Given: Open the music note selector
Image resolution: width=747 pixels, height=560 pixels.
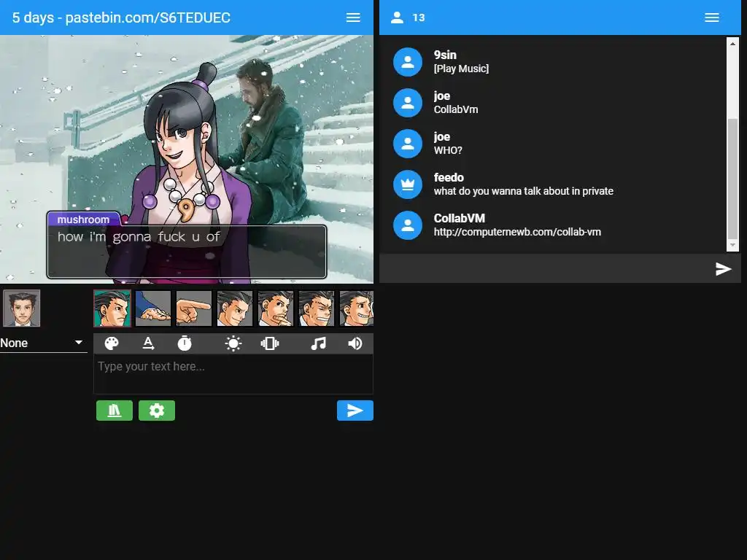Looking at the screenshot, I should coord(318,343).
